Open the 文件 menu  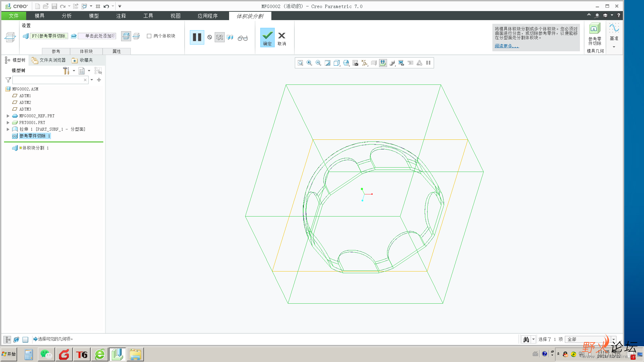(14, 16)
